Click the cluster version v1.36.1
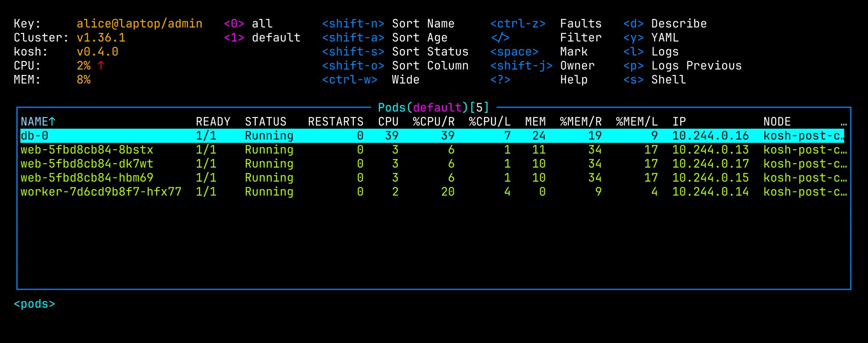This screenshot has width=868, height=343. [x=101, y=38]
